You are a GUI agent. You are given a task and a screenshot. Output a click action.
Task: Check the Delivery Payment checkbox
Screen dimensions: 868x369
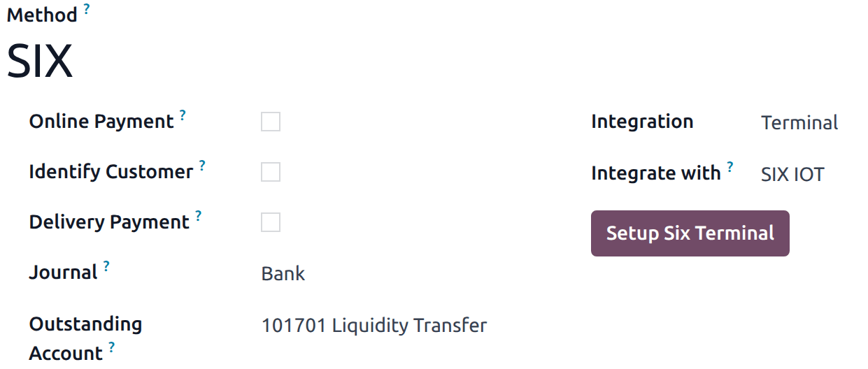(x=271, y=223)
